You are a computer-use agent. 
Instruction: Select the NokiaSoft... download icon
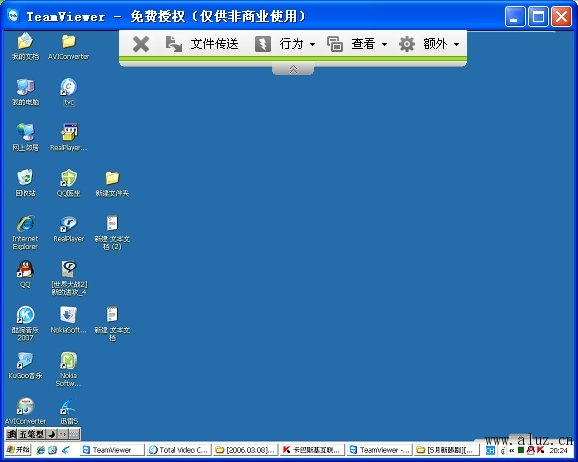[69, 320]
